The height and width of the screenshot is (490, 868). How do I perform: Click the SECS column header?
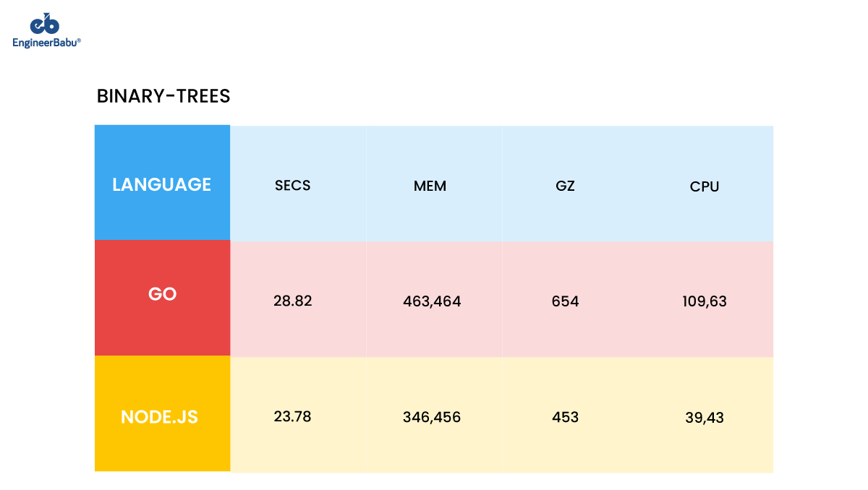tap(293, 185)
